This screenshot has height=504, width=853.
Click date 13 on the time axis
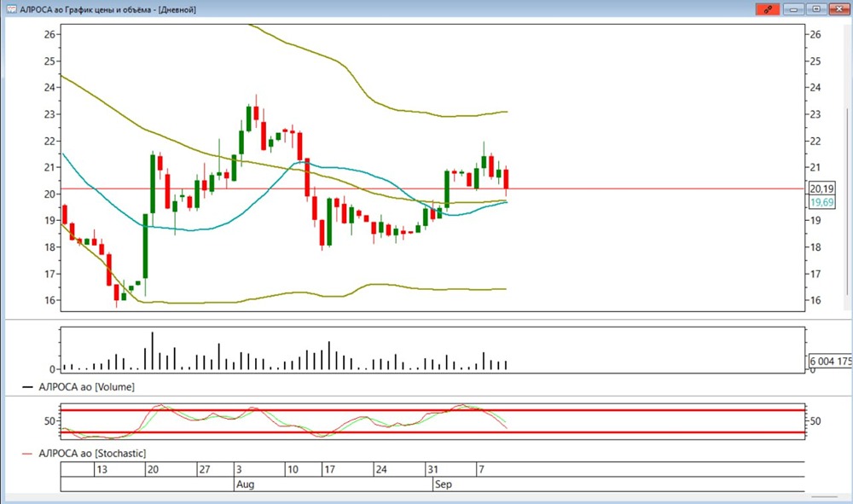click(x=102, y=469)
